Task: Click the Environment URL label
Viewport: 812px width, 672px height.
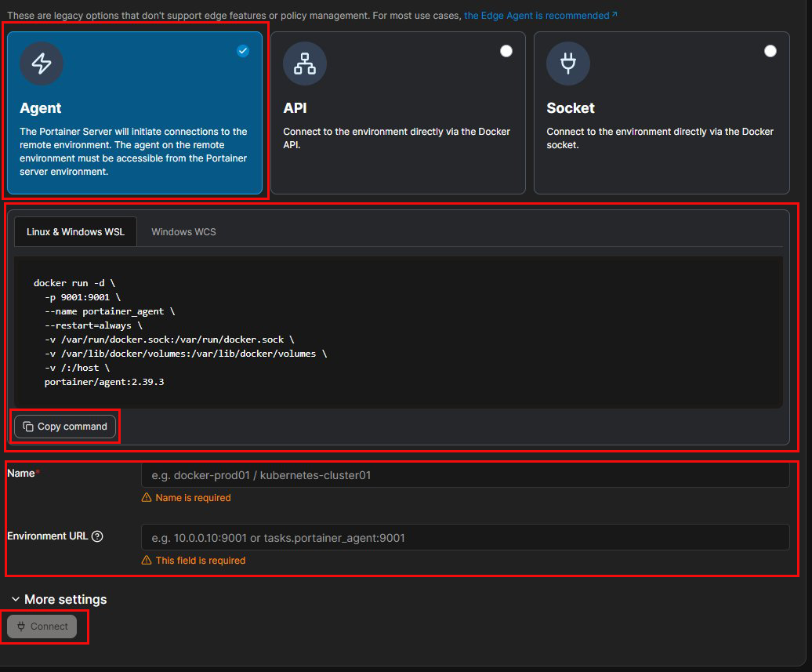Action: (x=47, y=536)
